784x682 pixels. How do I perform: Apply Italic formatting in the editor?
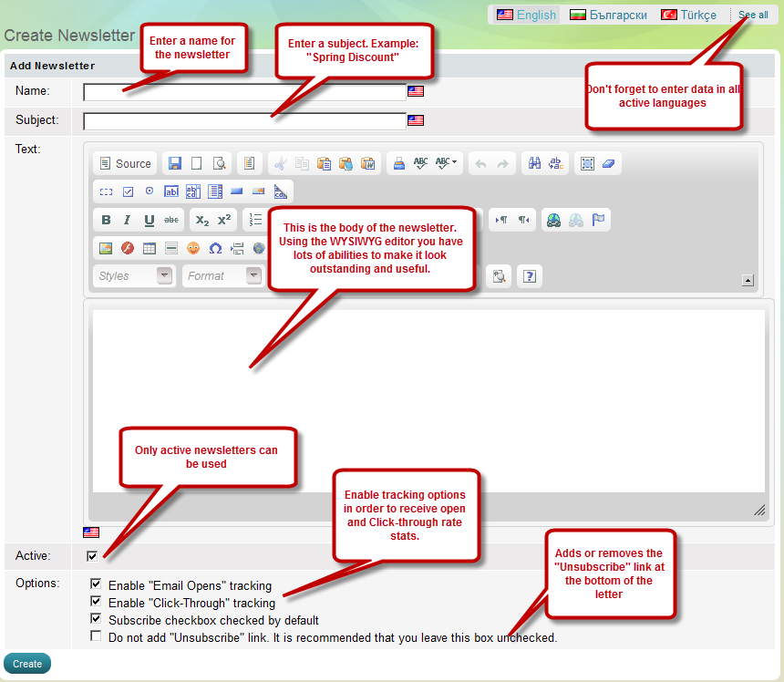(x=127, y=220)
